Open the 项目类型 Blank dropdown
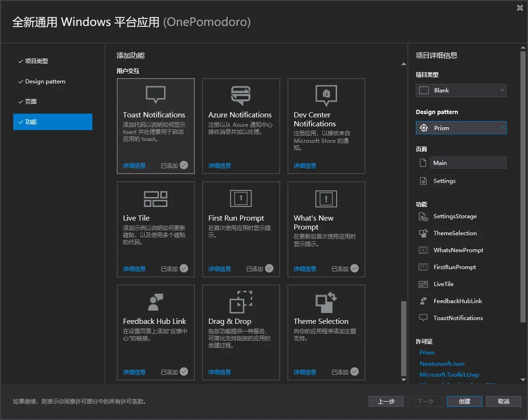The image size is (528, 420). coord(461,90)
